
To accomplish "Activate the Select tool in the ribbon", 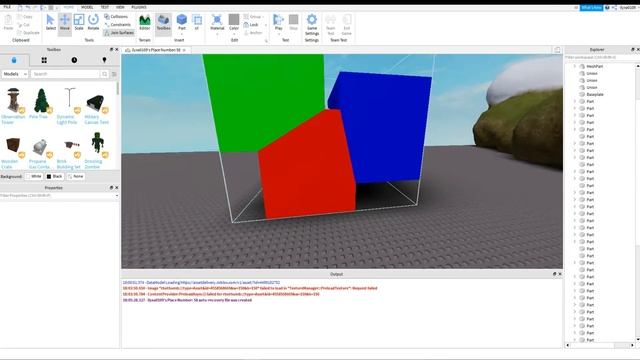I will (x=51, y=22).
